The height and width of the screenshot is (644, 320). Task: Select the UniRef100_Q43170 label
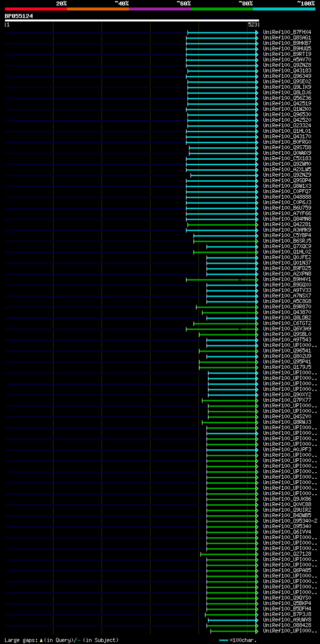[287, 136]
